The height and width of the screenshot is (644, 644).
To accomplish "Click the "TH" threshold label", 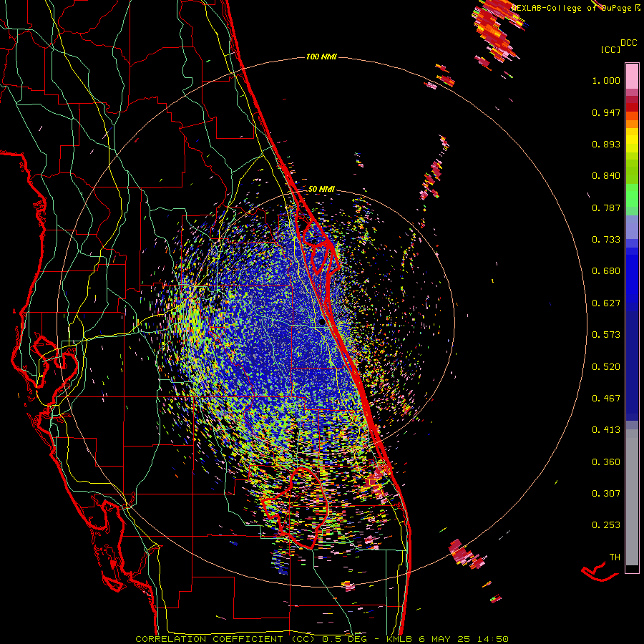I will click(615, 557).
